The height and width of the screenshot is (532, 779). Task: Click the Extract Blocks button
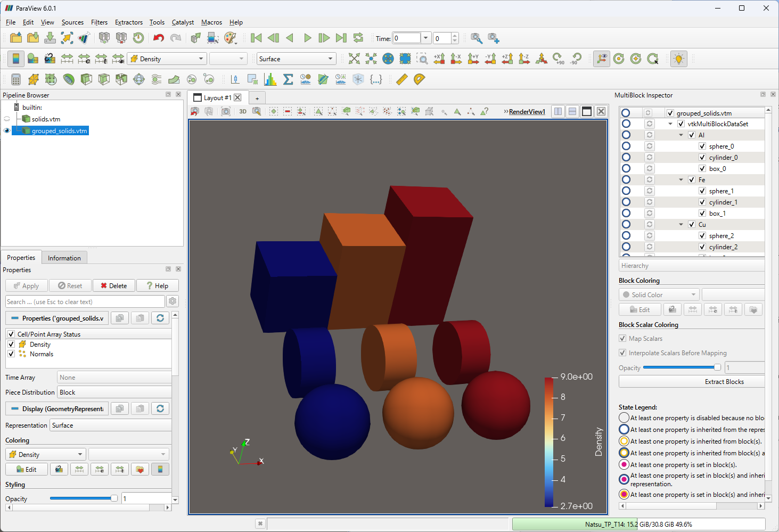coord(692,381)
